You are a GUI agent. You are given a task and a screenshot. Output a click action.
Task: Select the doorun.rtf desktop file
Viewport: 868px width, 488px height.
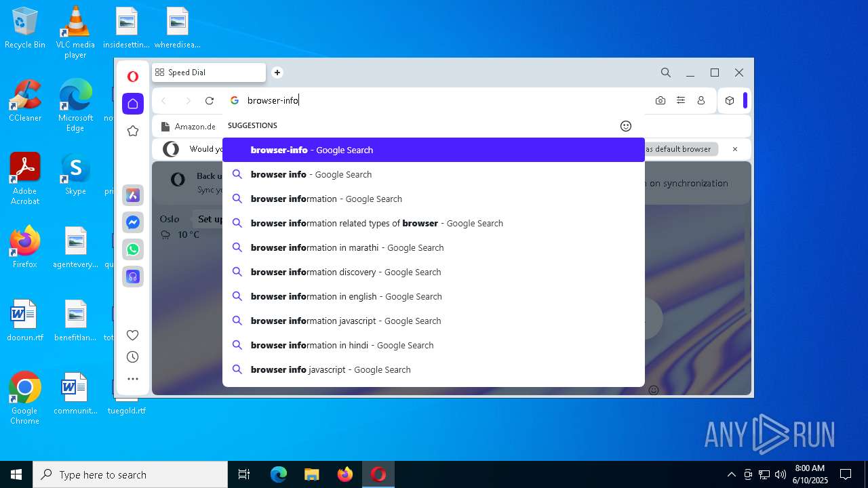pos(25,320)
